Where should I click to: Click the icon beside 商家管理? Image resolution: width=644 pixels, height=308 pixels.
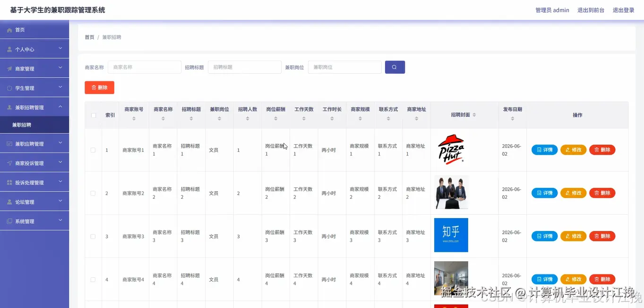point(9,69)
